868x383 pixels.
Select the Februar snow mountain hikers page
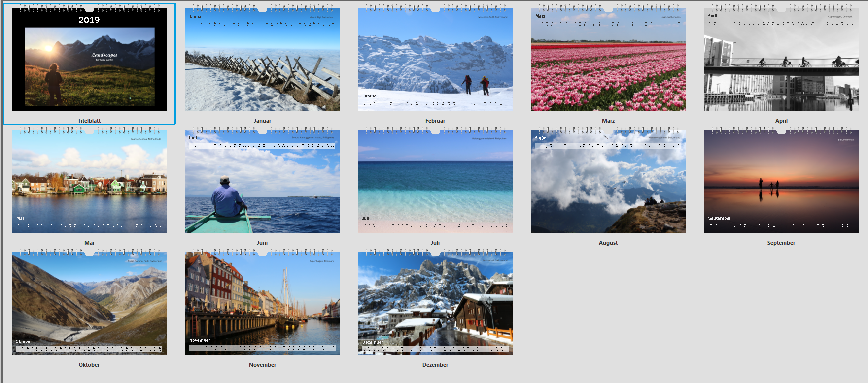coord(435,59)
